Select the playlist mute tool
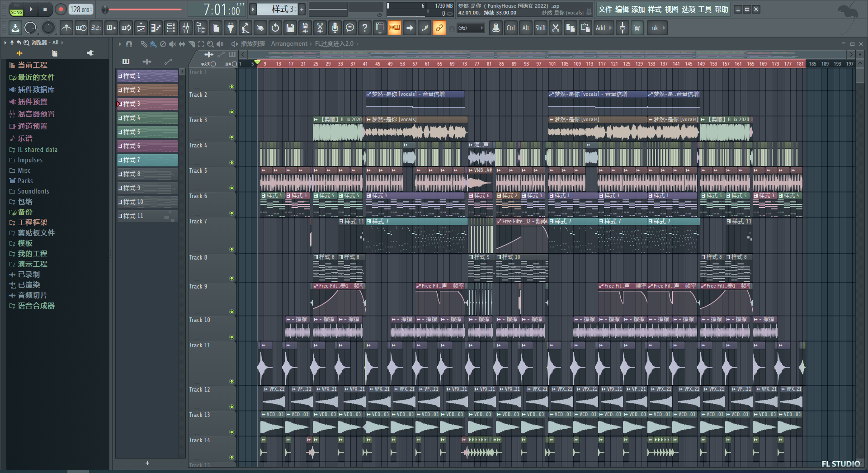Image resolution: width=868 pixels, height=473 pixels. (x=172, y=44)
